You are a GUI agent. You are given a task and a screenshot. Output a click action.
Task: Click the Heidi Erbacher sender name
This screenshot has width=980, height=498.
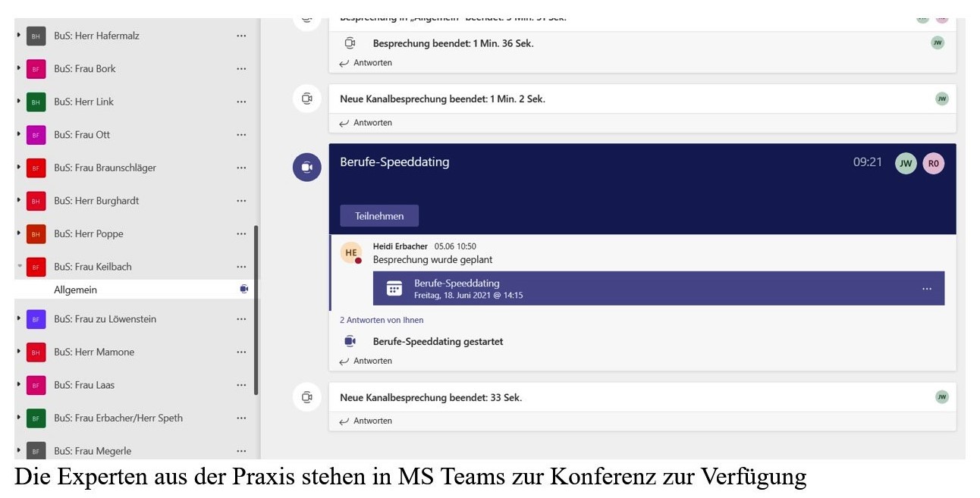[x=400, y=246]
